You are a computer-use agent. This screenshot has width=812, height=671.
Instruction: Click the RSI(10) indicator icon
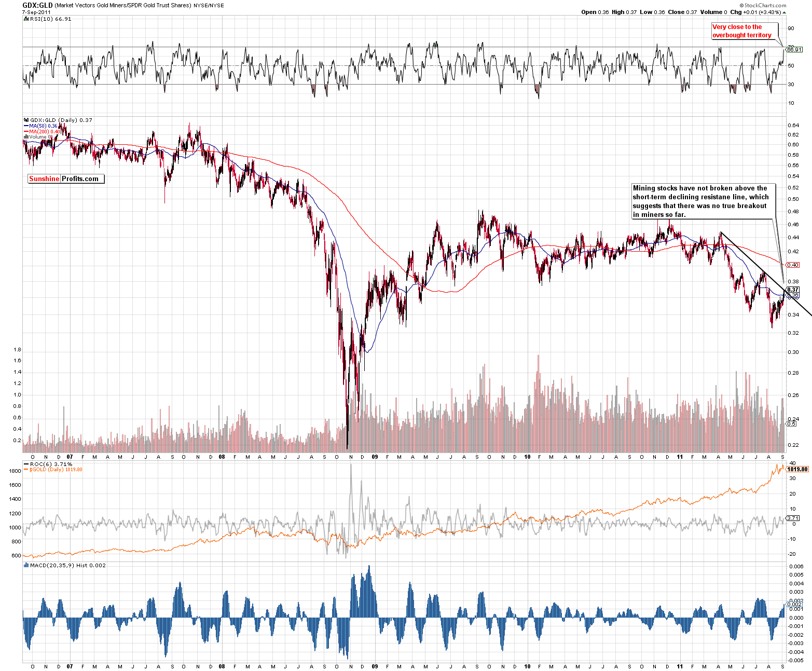click(x=26, y=19)
